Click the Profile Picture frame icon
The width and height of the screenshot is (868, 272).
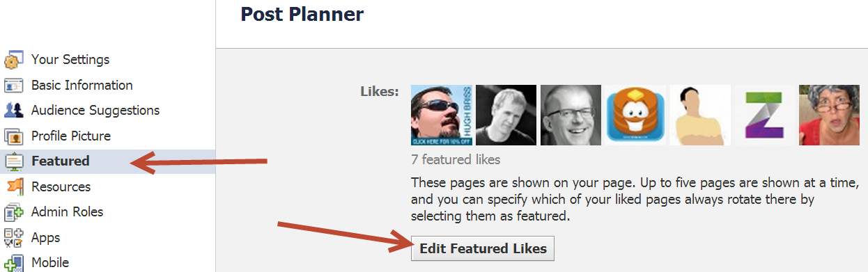[x=15, y=136]
